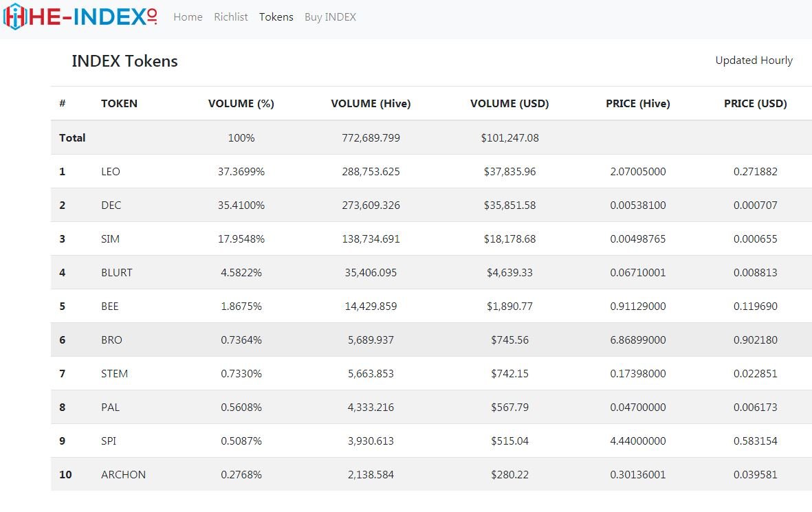Open the BLURT token row

431,272
